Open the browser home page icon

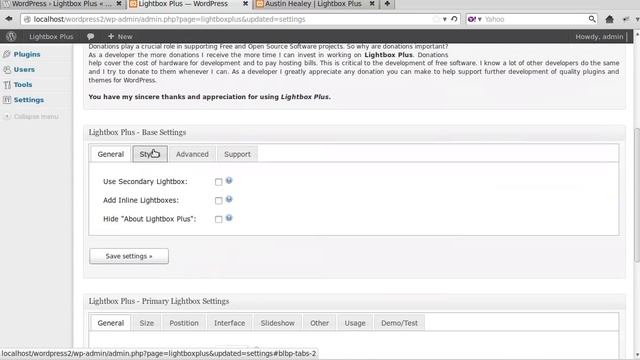(x=609, y=19)
